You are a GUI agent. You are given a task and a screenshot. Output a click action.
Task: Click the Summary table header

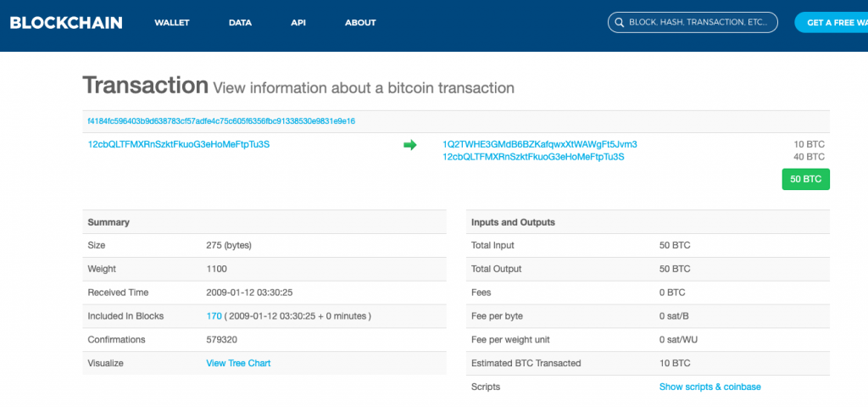(x=108, y=222)
